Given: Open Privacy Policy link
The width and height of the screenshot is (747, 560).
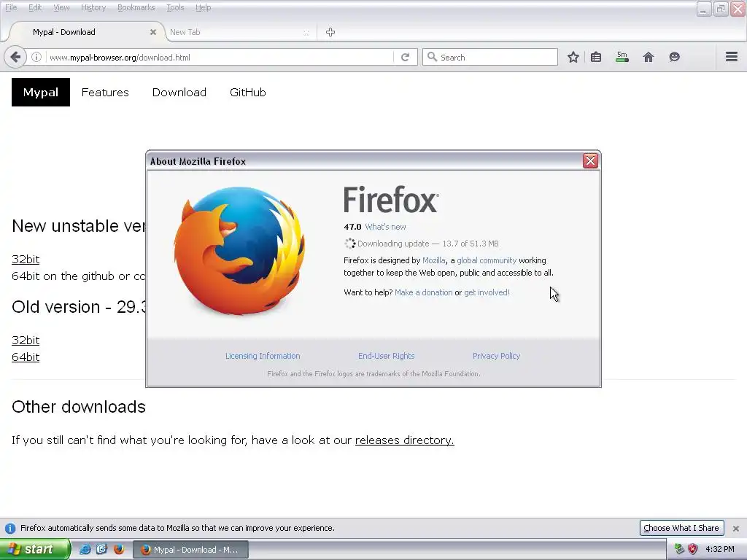Looking at the screenshot, I should tap(496, 356).
